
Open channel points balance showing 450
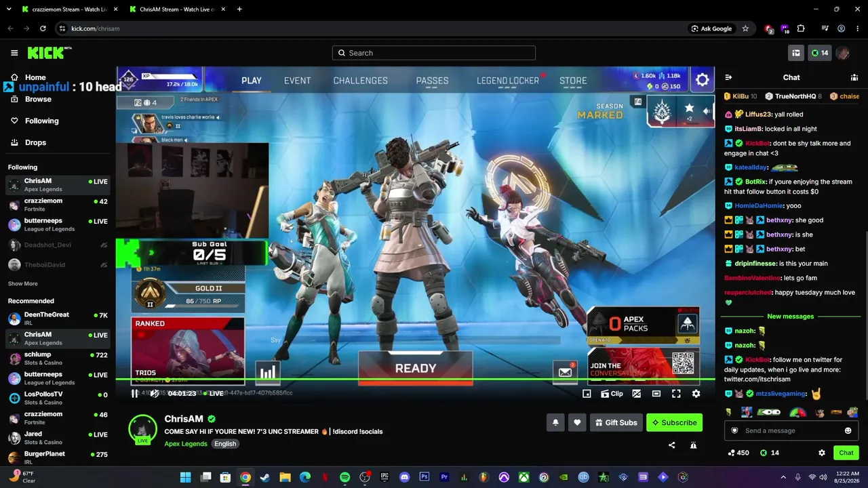point(738,453)
